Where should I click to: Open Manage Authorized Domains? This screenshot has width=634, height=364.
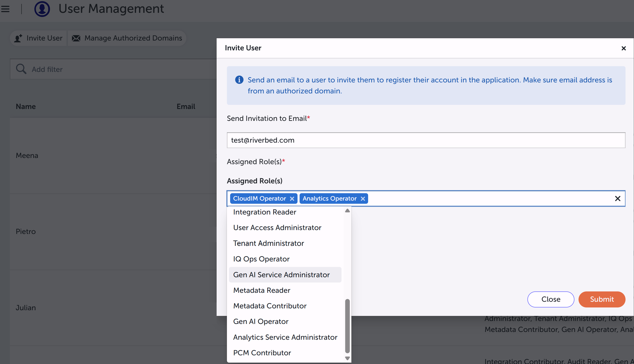point(127,38)
